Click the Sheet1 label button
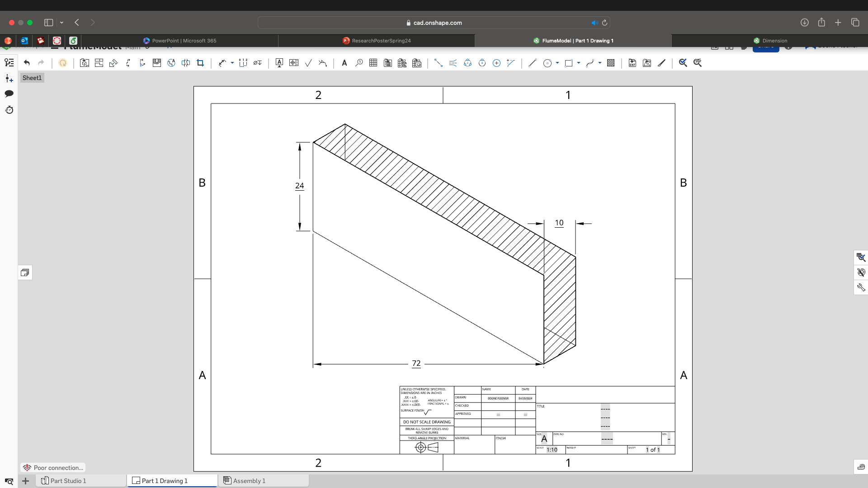 [32, 78]
